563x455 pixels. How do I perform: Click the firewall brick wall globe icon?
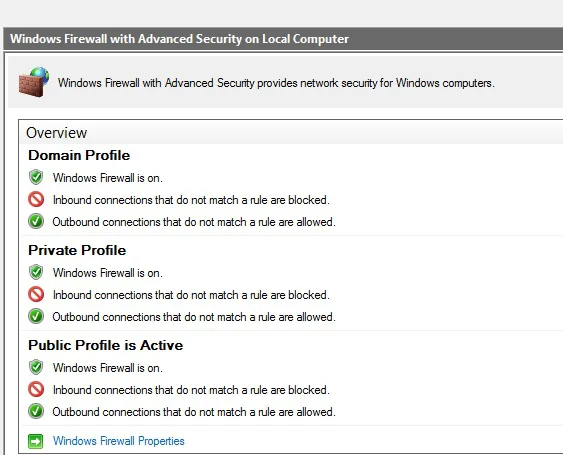[x=34, y=82]
